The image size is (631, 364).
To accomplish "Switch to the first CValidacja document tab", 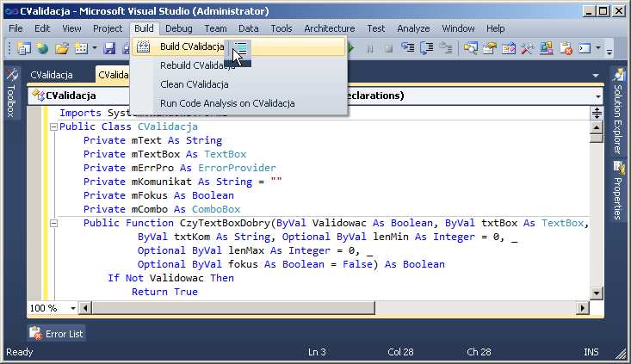I will point(52,75).
